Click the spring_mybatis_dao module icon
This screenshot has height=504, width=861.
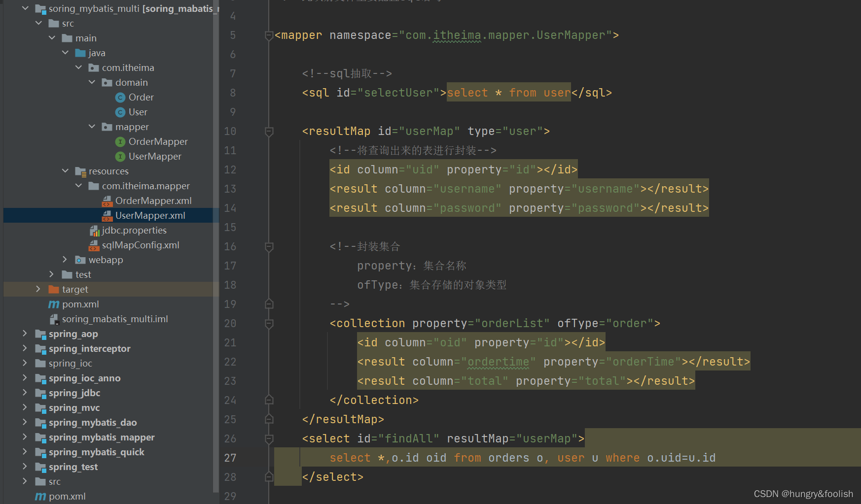pos(41,423)
